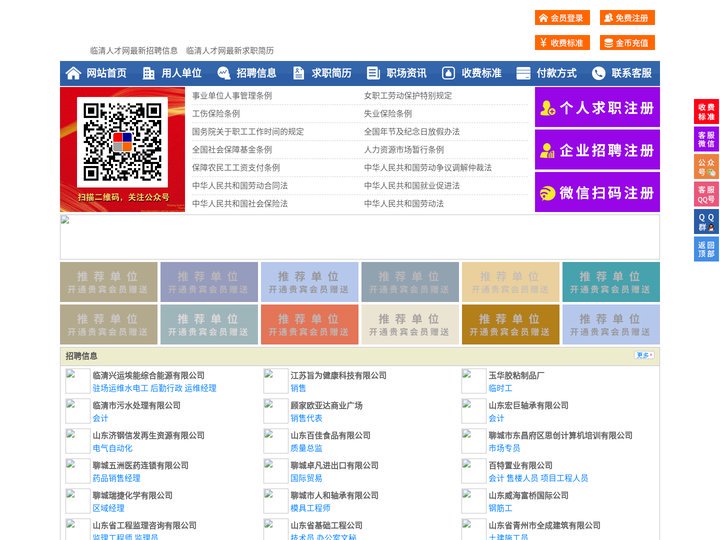Screen dimensions: 720x540
Task: Open company 江苏旨为健康科技有限公司
Action: click(338, 375)
